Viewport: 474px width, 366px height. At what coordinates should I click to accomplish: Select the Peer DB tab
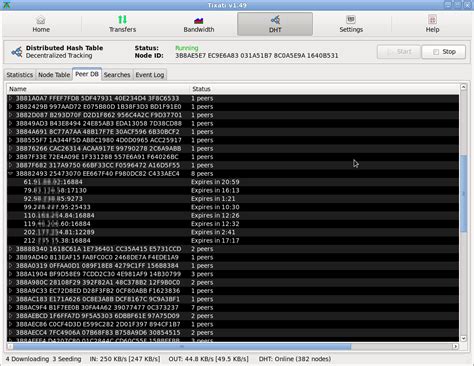87,74
